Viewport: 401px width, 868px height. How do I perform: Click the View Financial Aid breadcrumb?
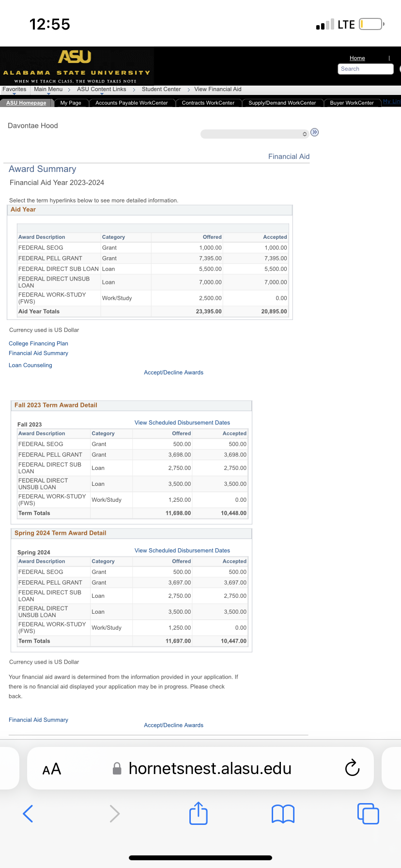click(218, 89)
